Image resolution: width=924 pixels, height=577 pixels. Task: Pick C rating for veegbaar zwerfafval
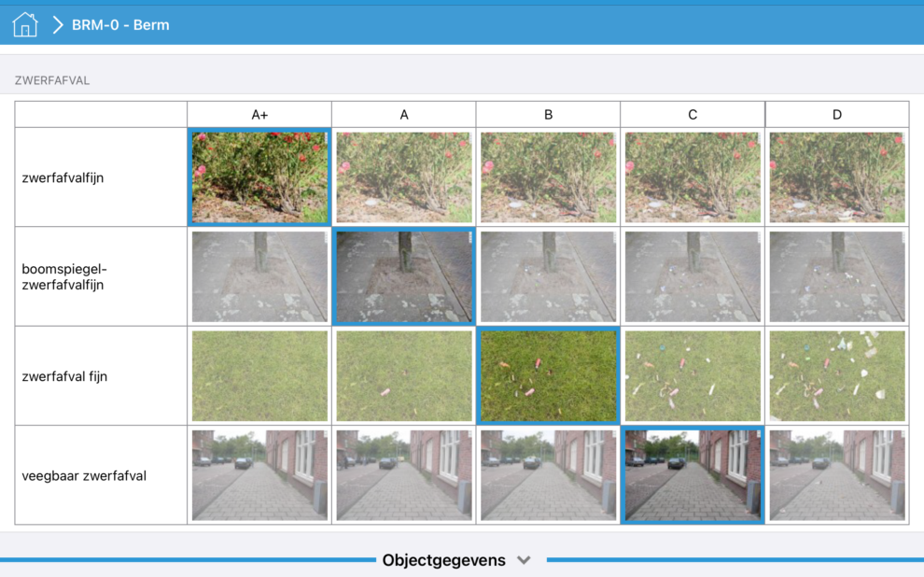click(693, 475)
